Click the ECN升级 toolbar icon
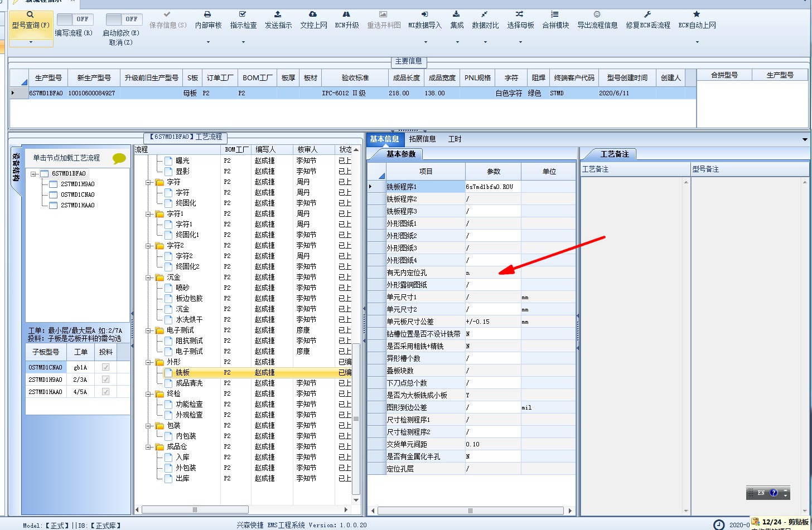 (346, 14)
